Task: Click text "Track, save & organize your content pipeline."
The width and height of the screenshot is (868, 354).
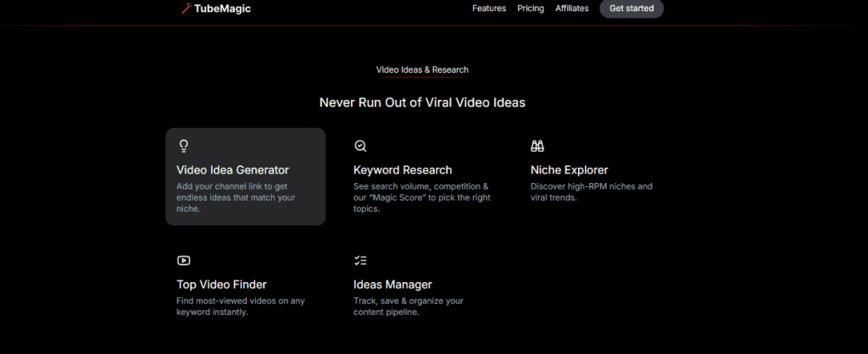Action: click(409, 307)
